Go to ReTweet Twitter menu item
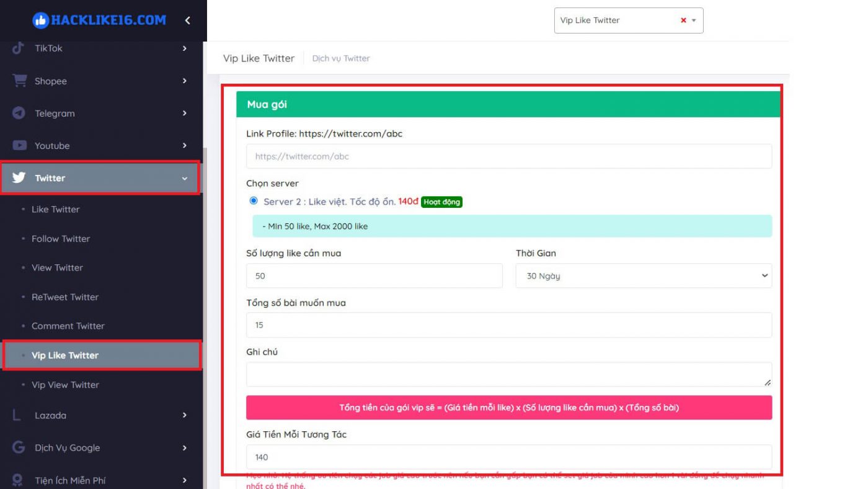The width and height of the screenshot is (868, 489). 65,297
